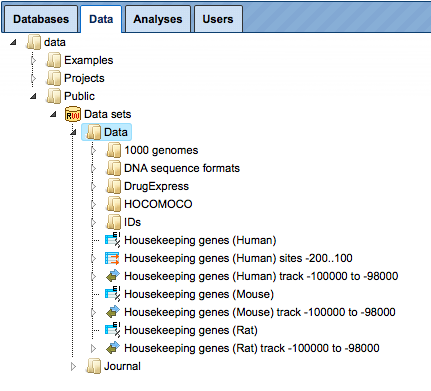Click the Human track arrows icon
This screenshot has height=391, width=431.
coord(113,276)
